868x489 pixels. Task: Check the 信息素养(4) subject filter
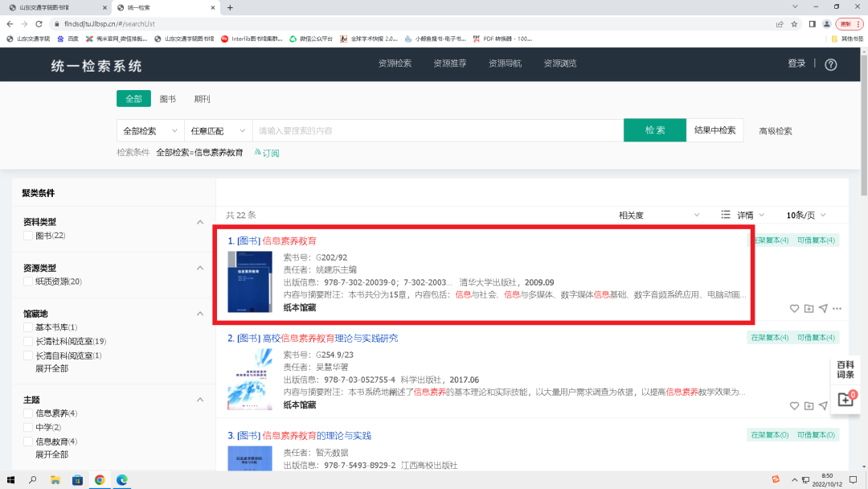tap(27, 413)
